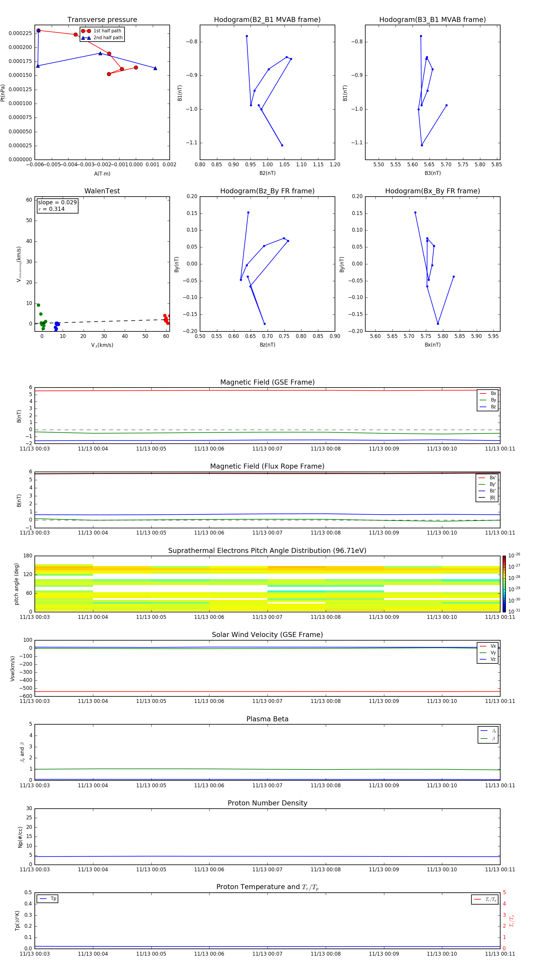
Task: Click the 'Proton Number Density' title
Action: click(x=267, y=803)
